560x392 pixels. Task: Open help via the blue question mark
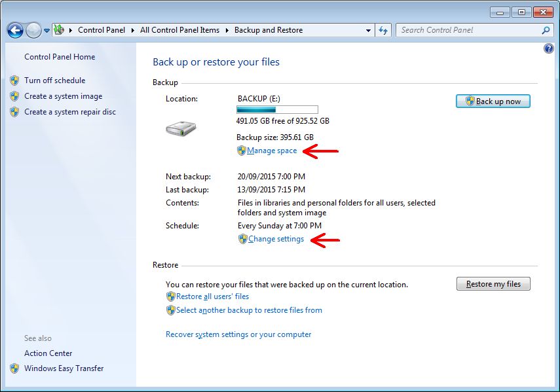click(549, 49)
